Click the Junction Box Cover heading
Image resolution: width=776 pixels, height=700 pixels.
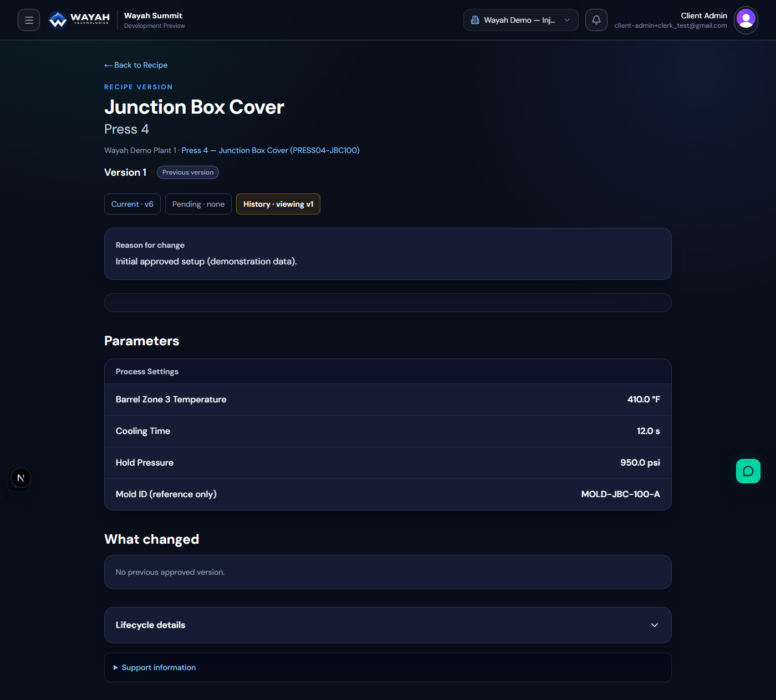(194, 107)
